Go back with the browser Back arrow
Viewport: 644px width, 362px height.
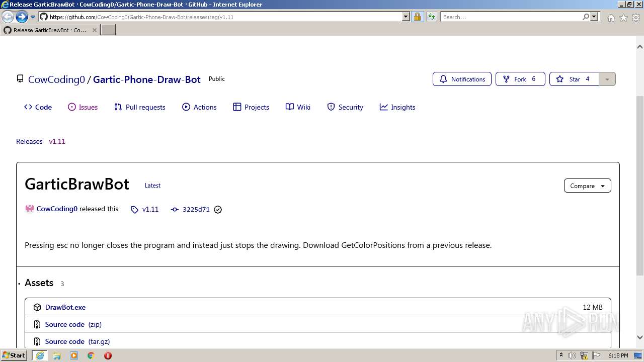pyautogui.click(x=8, y=17)
